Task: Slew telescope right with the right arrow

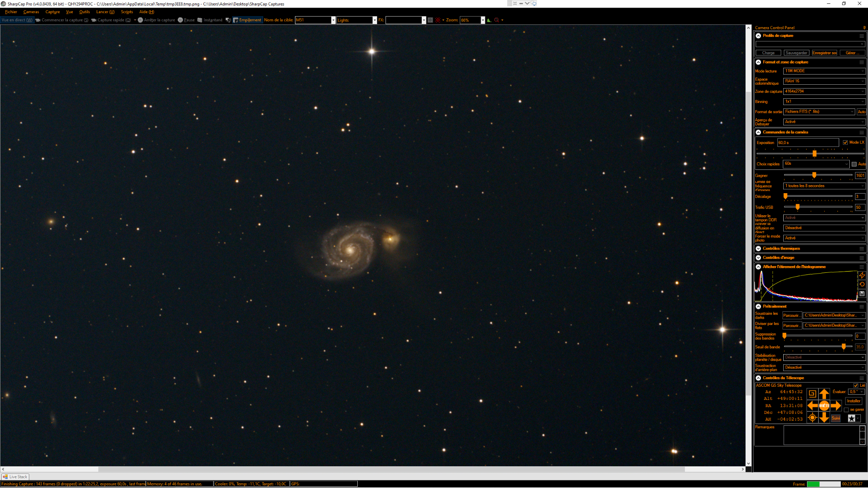Action: point(836,406)
